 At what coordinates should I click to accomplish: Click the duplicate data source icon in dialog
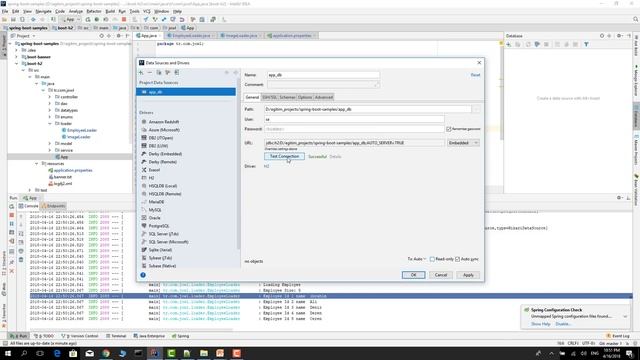tap(159, 73)
